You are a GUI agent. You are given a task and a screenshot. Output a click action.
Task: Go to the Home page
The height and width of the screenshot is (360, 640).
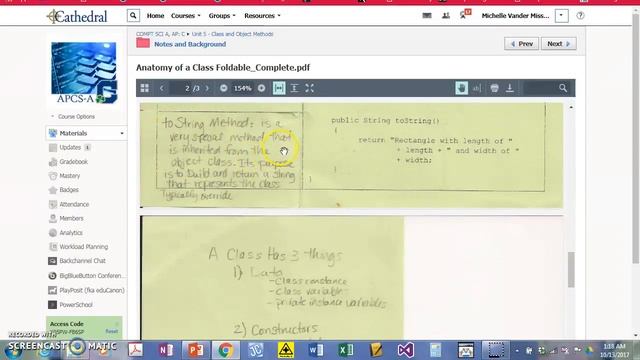[155, 16]
